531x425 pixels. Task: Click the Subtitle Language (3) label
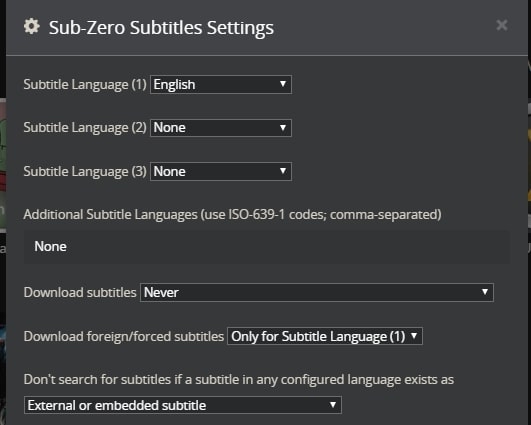coord(85,172)
